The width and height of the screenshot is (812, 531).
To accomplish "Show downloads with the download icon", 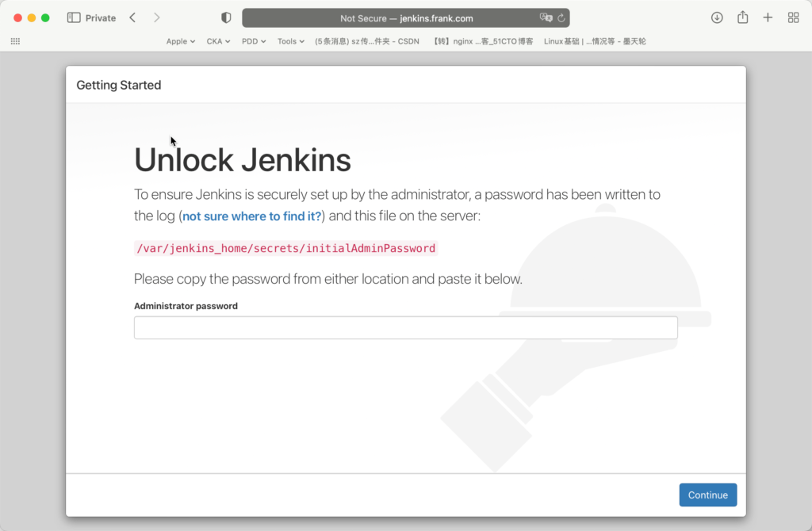I will point(717,17).
